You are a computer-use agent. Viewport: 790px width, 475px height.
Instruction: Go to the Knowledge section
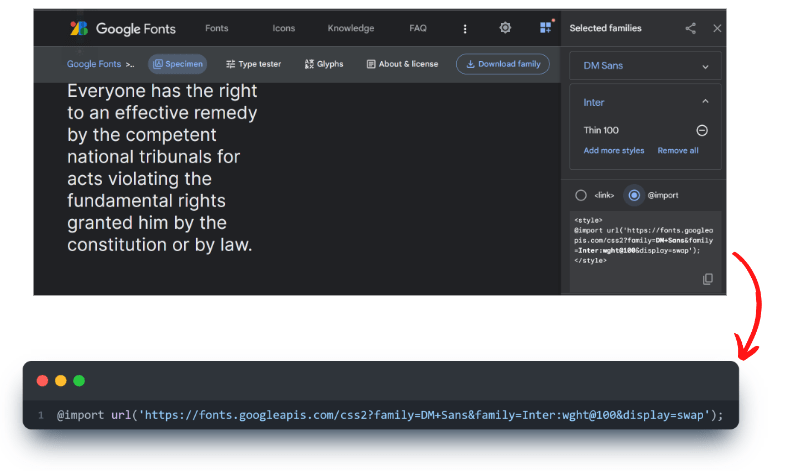coord(351,28)
